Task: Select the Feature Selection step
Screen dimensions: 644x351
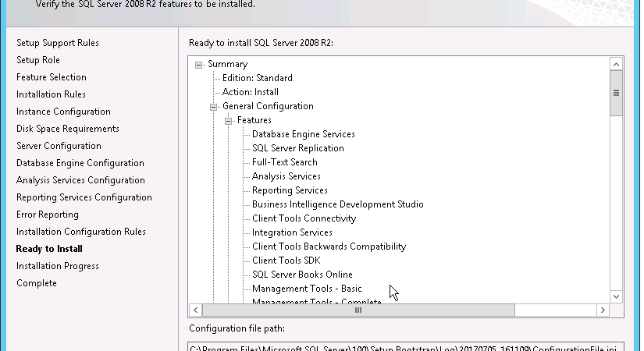Action: point(52,77)
